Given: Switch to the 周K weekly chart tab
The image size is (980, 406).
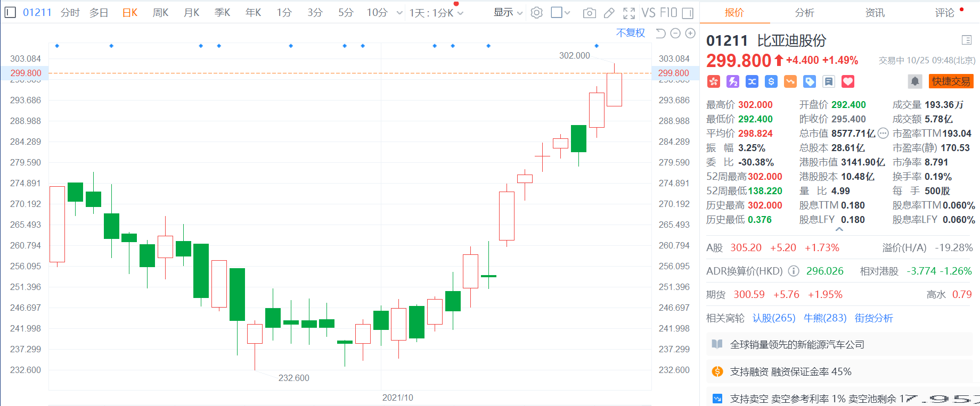Looking at the screenshot, I should (x=160, y=12).
